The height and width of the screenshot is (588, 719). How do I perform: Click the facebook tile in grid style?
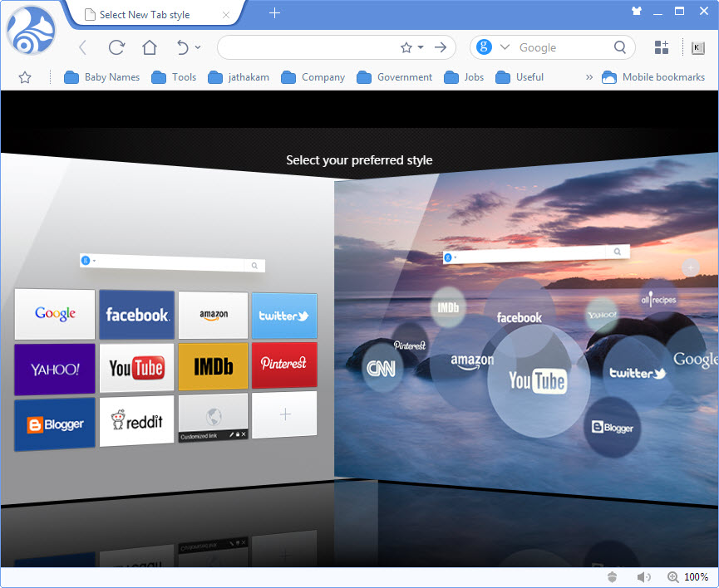click(136, 315)
